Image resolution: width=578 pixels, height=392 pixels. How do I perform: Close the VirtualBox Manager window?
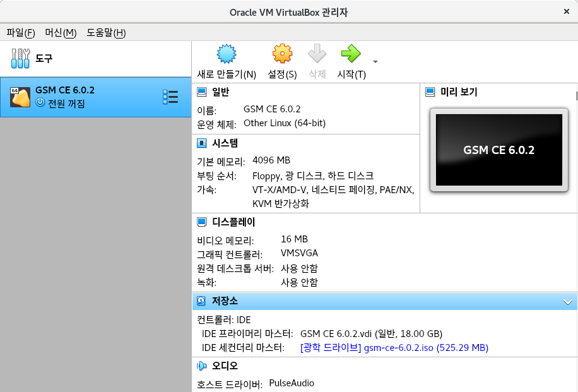tap(567, 12)
